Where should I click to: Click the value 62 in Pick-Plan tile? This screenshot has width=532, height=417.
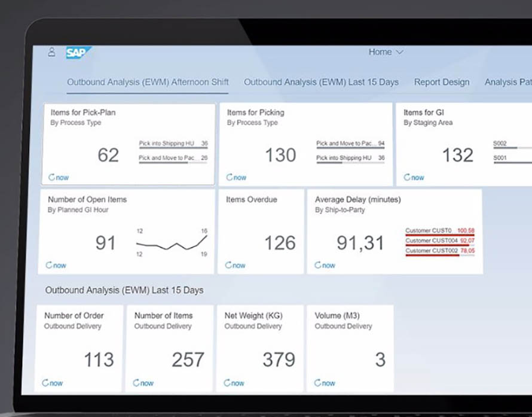click(108, 155)
